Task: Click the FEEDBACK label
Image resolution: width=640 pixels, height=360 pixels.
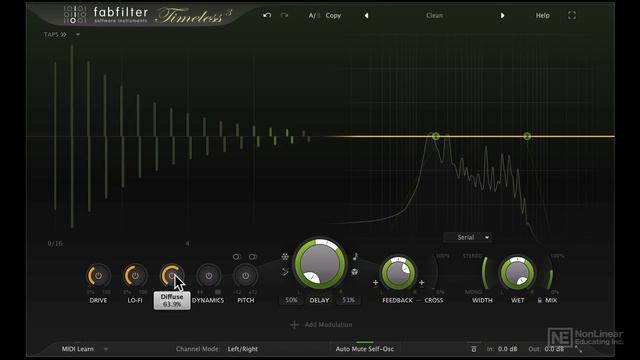Action: point(398,300)
